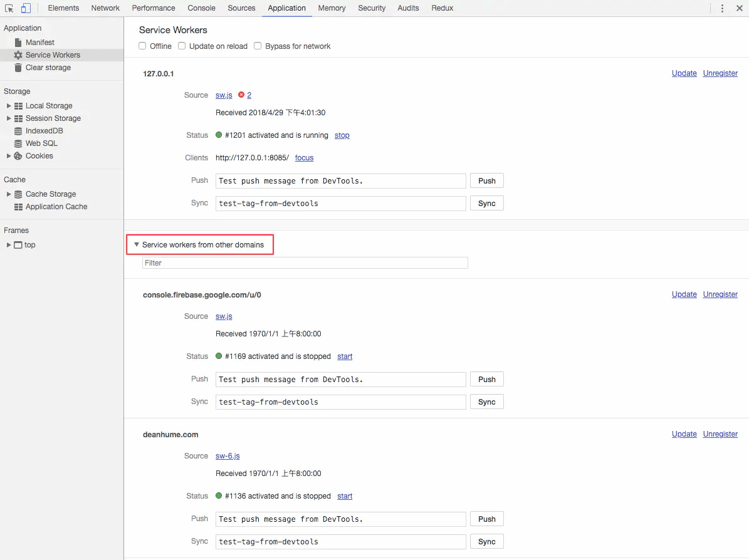Click the Application Cache grid icon
The height and width of the screenshot is (560, 749).
click(18, 207)
